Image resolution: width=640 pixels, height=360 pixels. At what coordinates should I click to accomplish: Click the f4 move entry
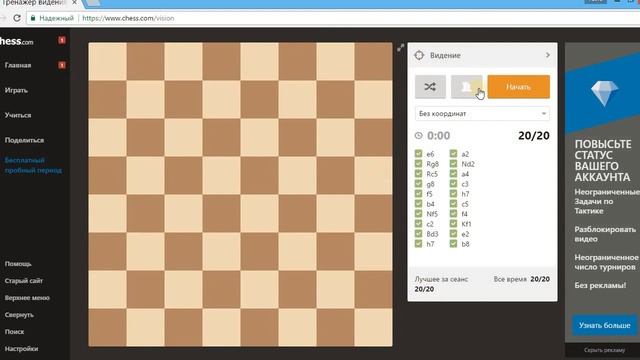464,214
